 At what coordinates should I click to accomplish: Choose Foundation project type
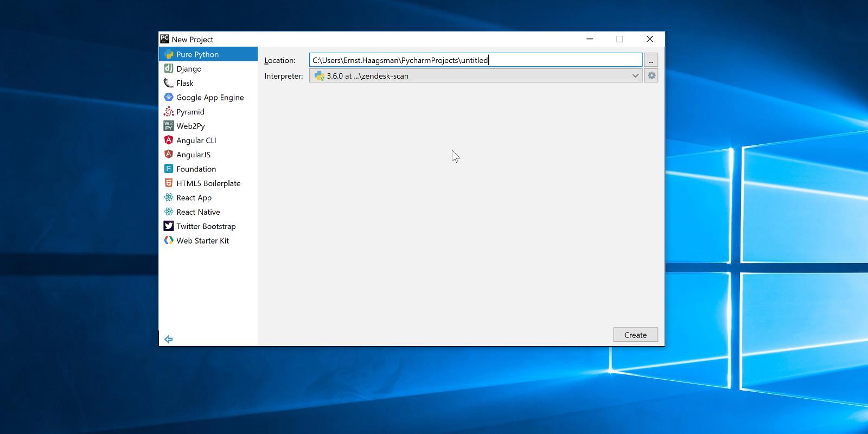click(208, 169)
